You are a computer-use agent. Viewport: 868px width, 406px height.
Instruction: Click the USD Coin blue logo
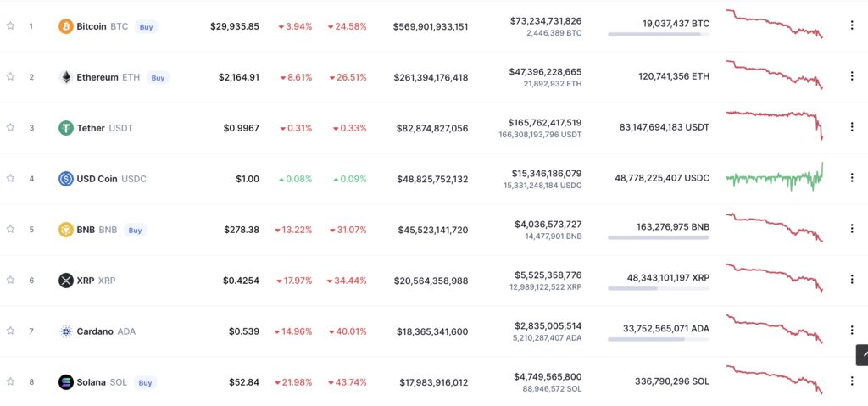point(65,179)
